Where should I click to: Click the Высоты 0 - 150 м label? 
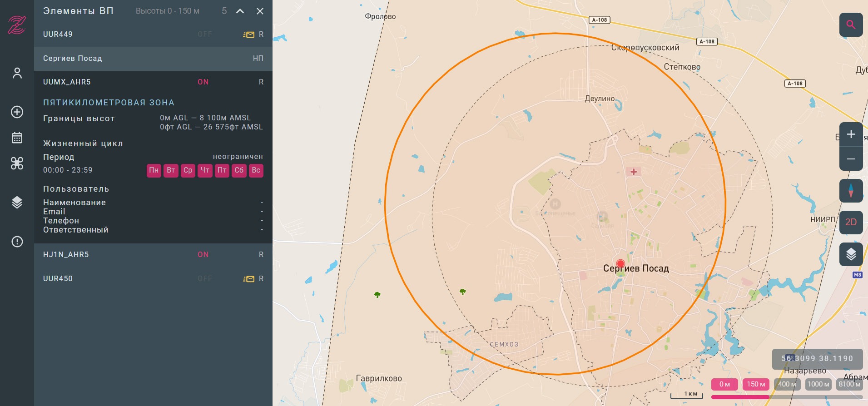(168, 11)
